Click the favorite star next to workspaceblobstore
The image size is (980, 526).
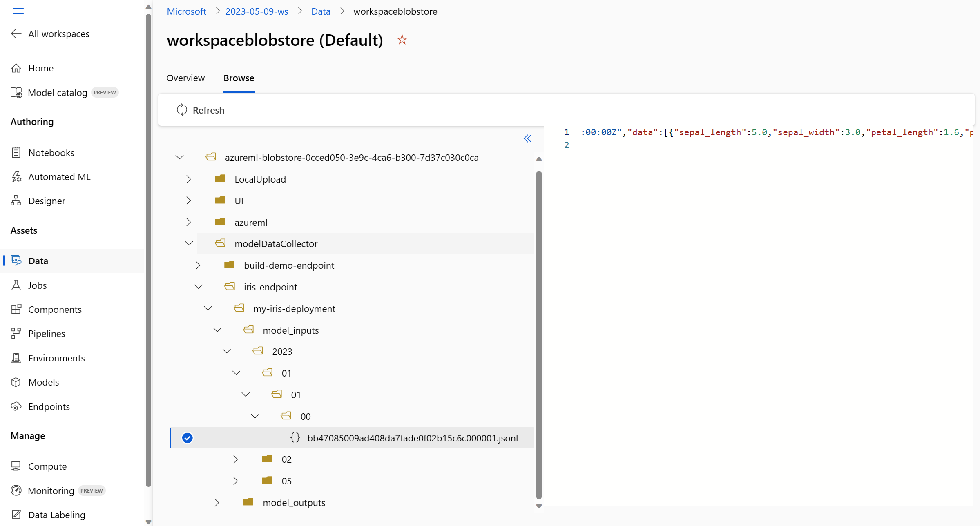tap(402, 40)
